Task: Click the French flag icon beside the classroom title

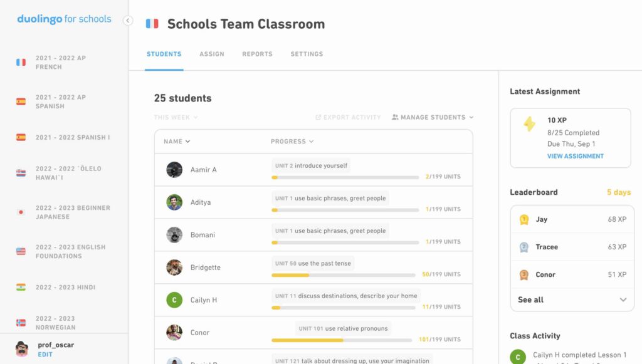Action: [x=152, y=24]
